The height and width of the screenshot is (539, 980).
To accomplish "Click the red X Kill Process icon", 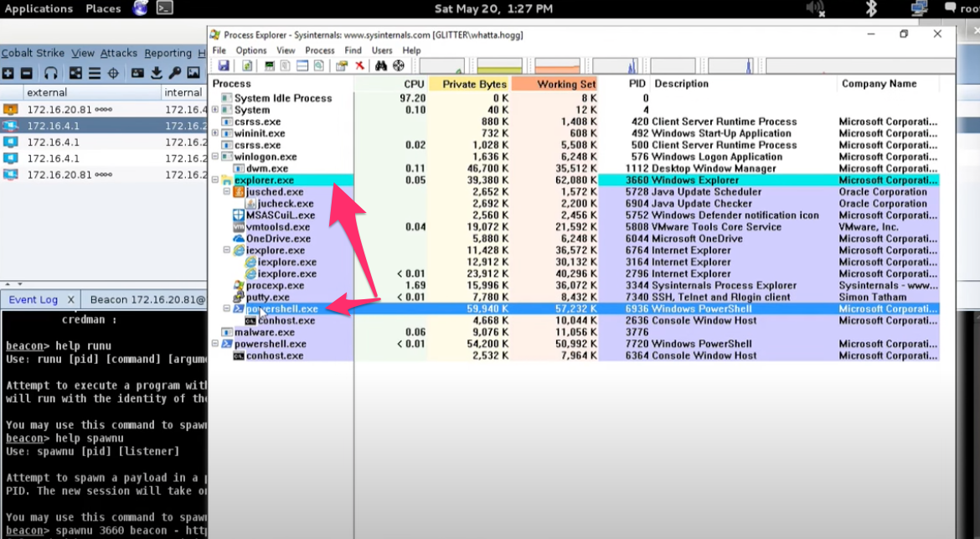I will pyautogui.click(x=360, y=65).
